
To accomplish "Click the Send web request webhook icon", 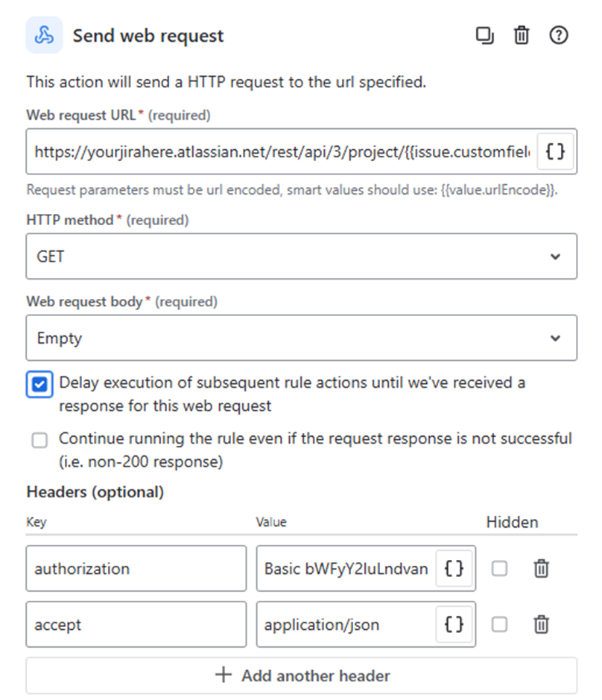I will [x=44, y=36].
